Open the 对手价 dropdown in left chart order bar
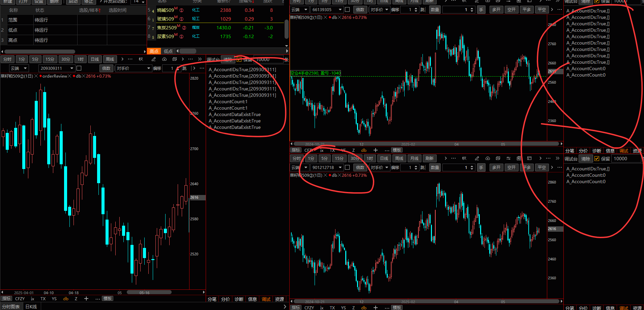Image resolution: width=644 pixels, height=310 pixels. pyautogui.click(x=133, y=68)
